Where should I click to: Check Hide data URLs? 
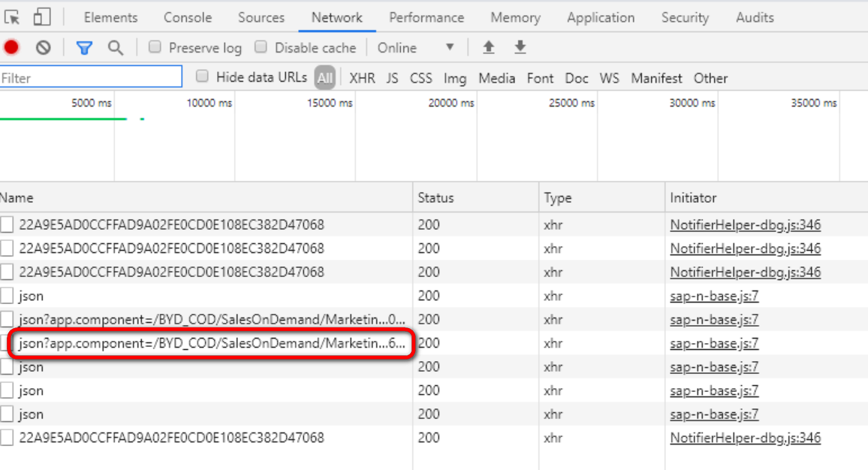point(202,77)
